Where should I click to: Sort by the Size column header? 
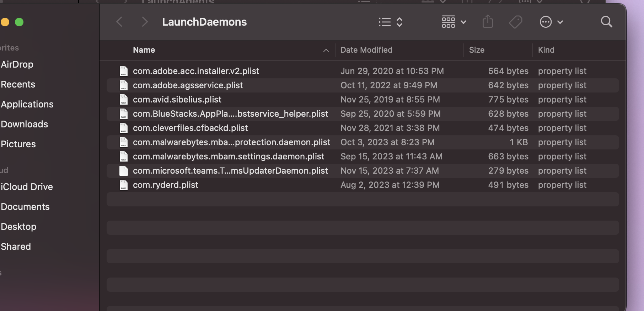[x=477, y=50]
